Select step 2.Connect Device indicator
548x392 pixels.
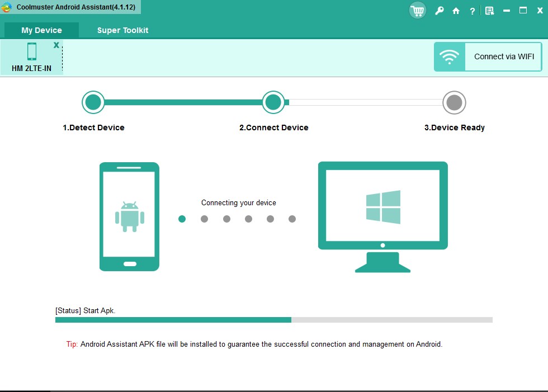point(273,102)
